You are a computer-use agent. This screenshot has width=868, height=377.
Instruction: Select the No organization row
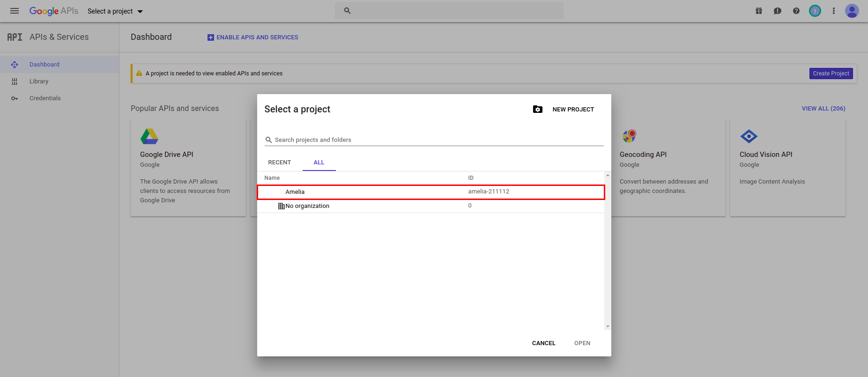tap(431, 206)
